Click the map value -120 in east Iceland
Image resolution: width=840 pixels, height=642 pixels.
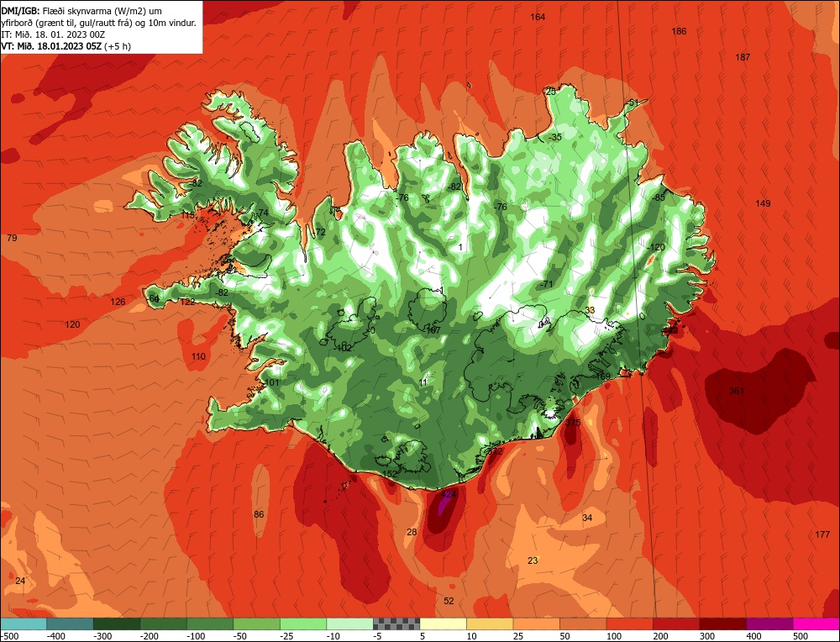click(x=656, y=247)
